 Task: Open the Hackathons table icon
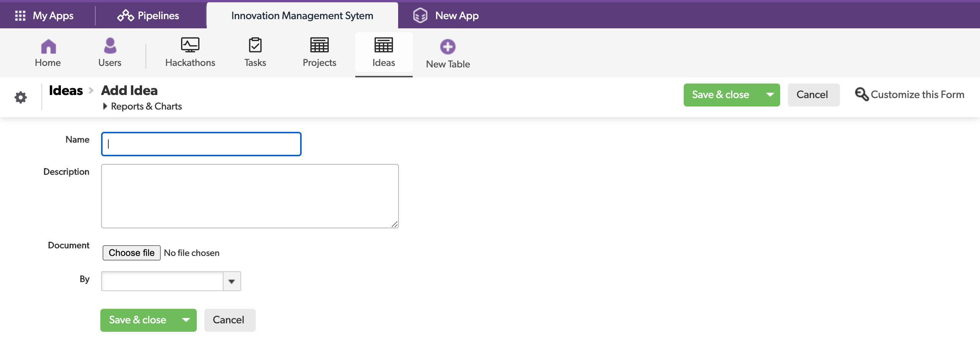[x=190, y=45]
